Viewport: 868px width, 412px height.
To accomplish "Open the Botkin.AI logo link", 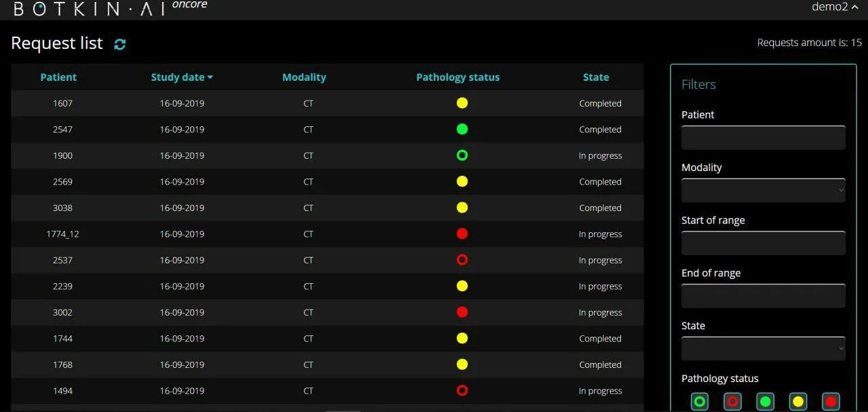I will 88,8.
